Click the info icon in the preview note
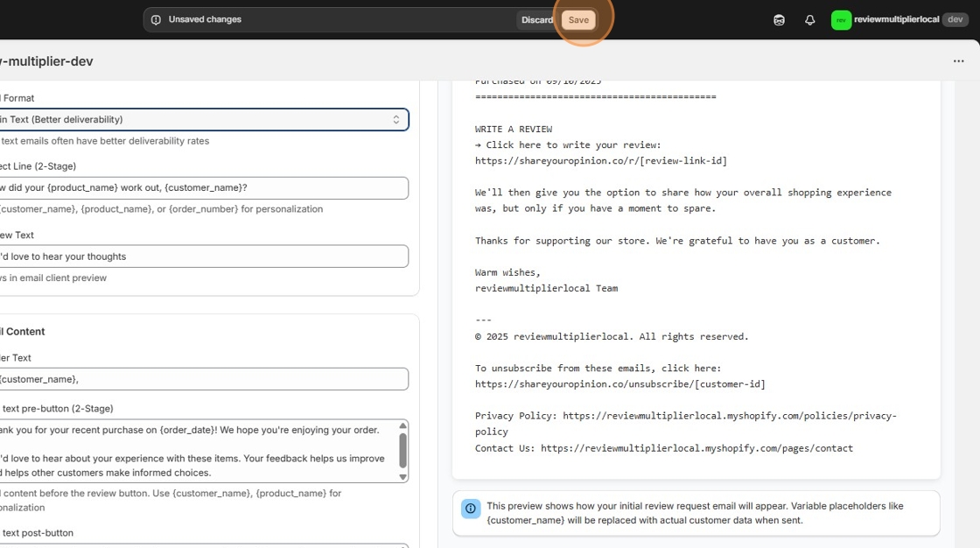 [x=470, y=509]
